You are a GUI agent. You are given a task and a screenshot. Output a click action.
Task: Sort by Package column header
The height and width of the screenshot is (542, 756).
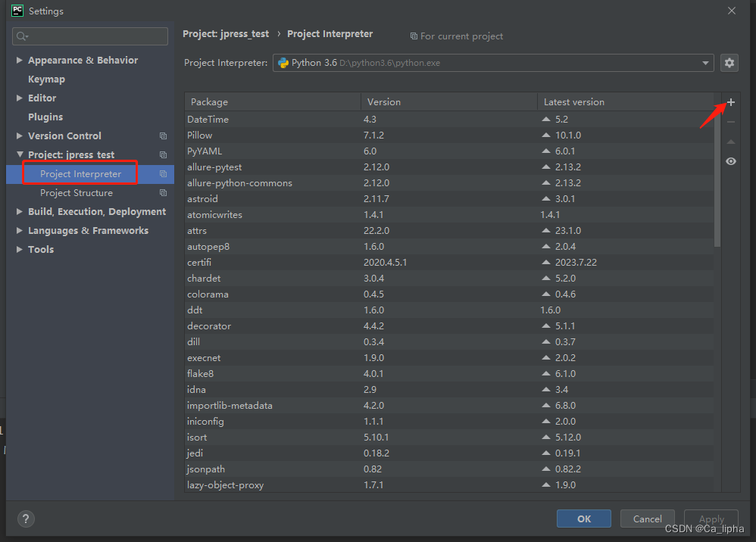pyautogui.click(x=273, y=102)
